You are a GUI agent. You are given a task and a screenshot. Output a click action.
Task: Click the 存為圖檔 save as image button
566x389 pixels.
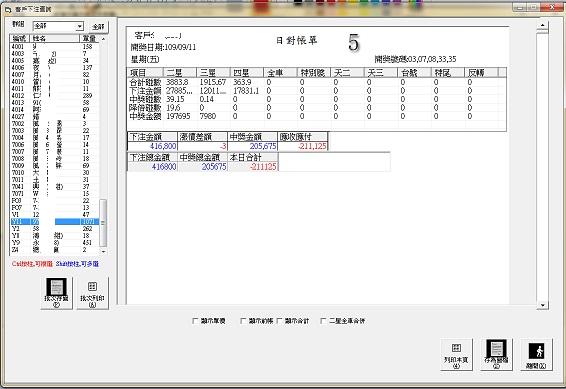click(x=496, y=354)
